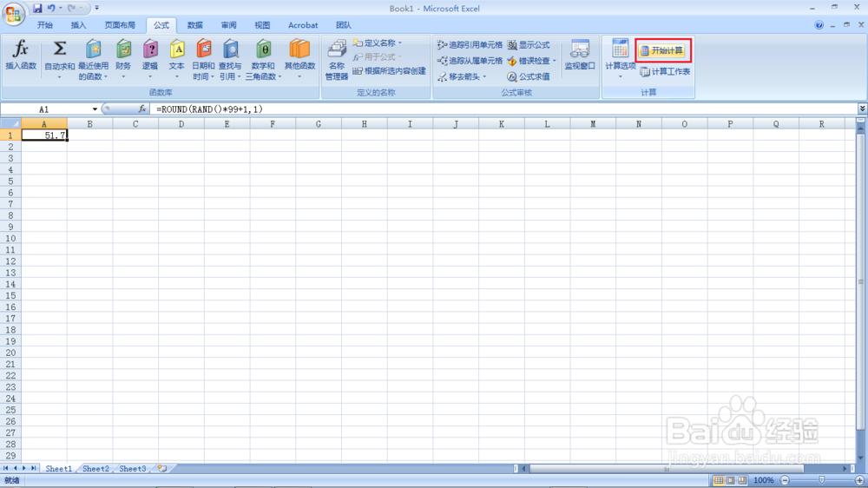This screenshot has width=868, height=488.
Task: Click Calculate Now (开始计算) button
Action: coord(662,50)
